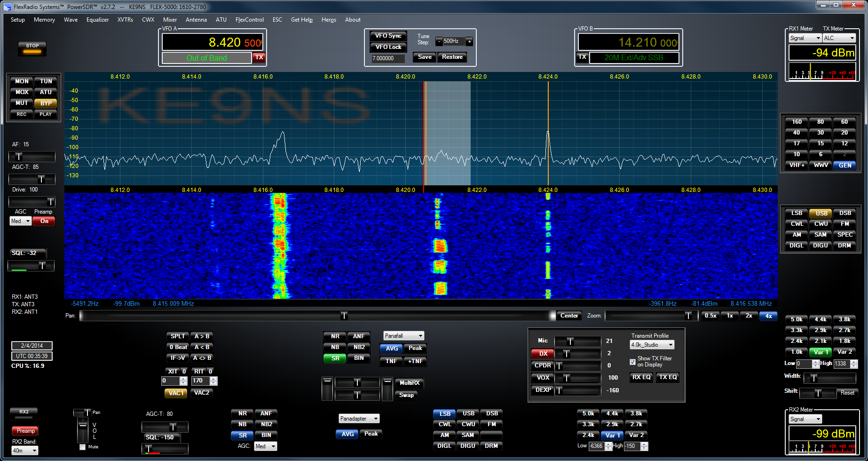The width and height of the screenshot is (868, 461).
Task: Add a tracking notch with +TNF
Action: [x=416, y=361]
